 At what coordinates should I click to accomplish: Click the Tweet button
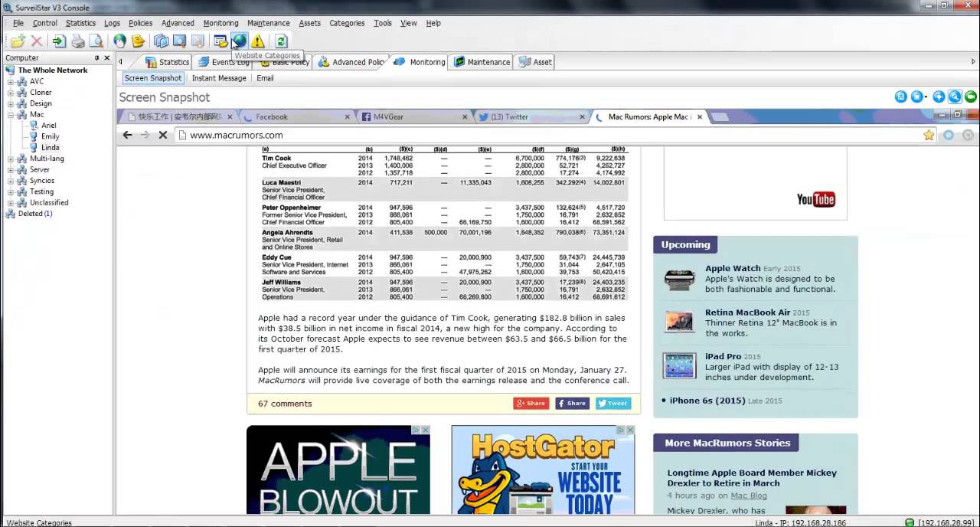613,403
